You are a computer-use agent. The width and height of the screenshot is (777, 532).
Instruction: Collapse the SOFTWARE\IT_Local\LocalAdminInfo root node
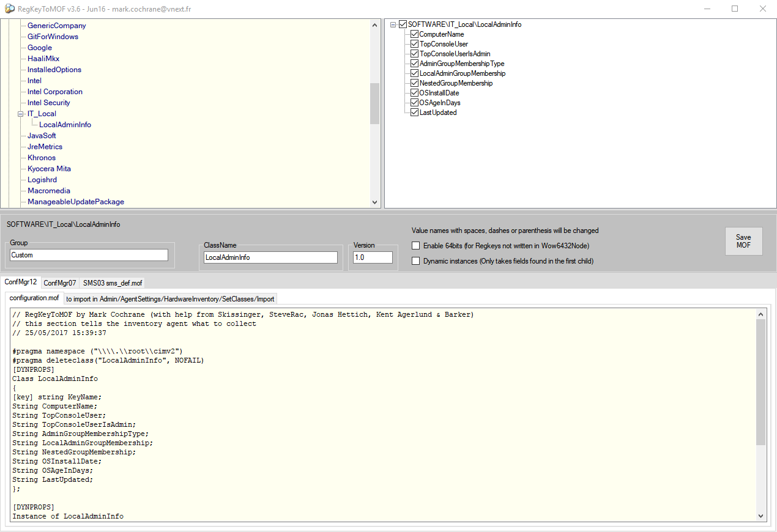coord(393,24)
